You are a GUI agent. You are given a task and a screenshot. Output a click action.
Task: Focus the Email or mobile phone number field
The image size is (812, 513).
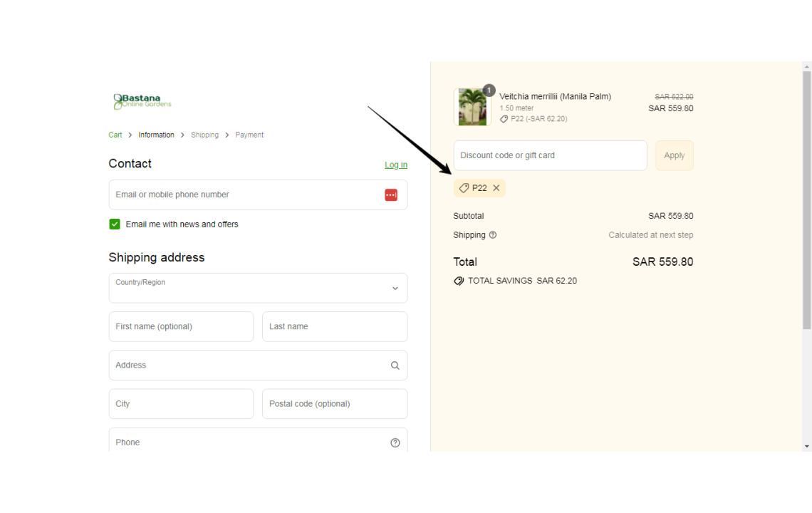[x=258, y=195]
